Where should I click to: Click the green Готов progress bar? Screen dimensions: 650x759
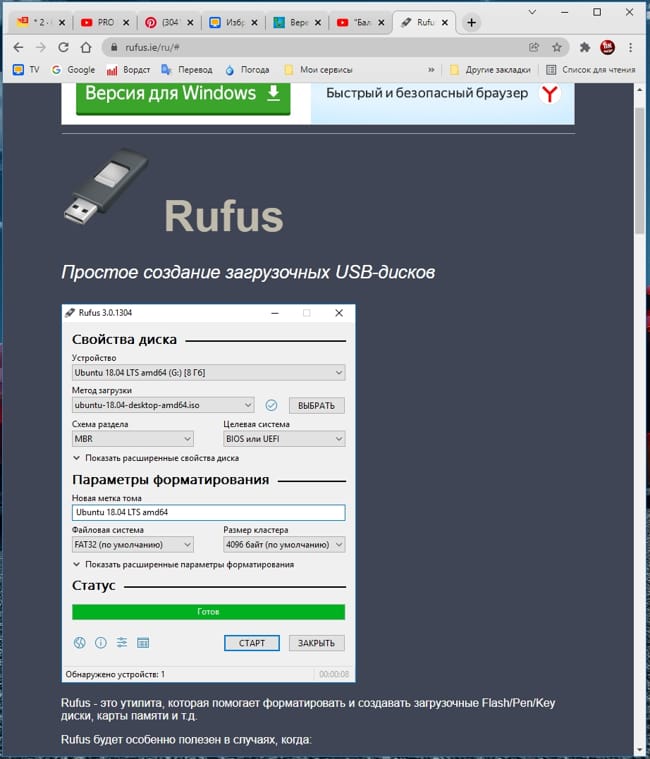(x=209, y=612)
